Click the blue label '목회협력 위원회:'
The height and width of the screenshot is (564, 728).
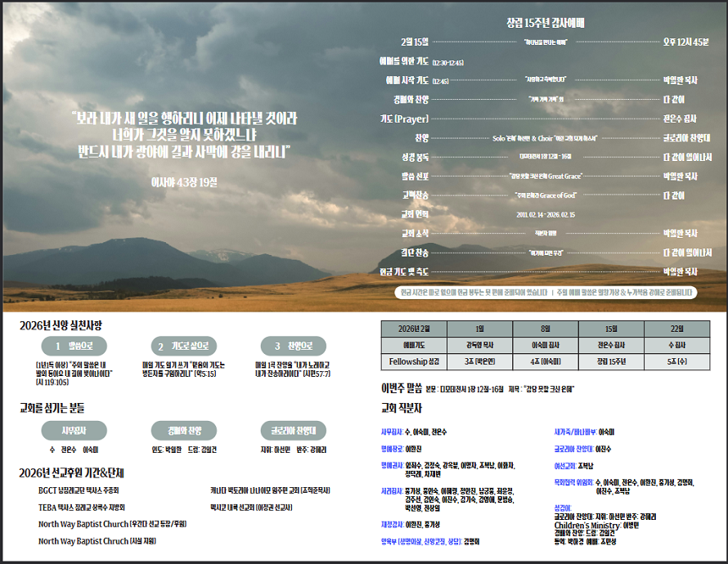tap(574, 482)
